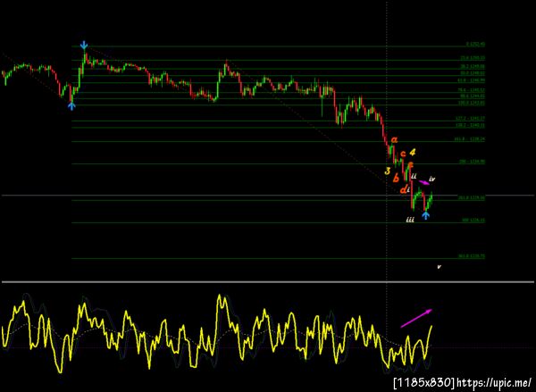Select the 300 Fibonacci level label
536x392 pixels.
coord(473,221)
